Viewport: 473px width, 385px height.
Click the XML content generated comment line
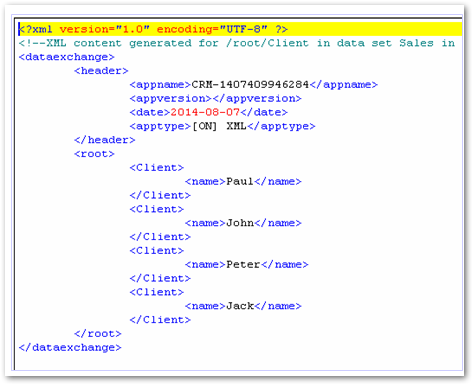[237, 43]
